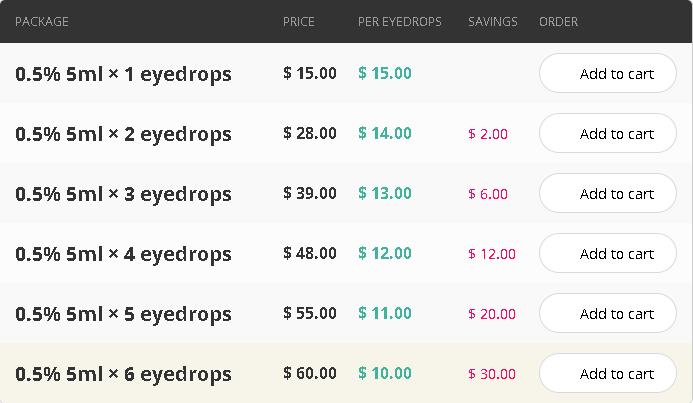The height and width of the screenshot is (403, 693).
Task: Add 3 eyedrops package to cart
Action: tap(608, 194)
